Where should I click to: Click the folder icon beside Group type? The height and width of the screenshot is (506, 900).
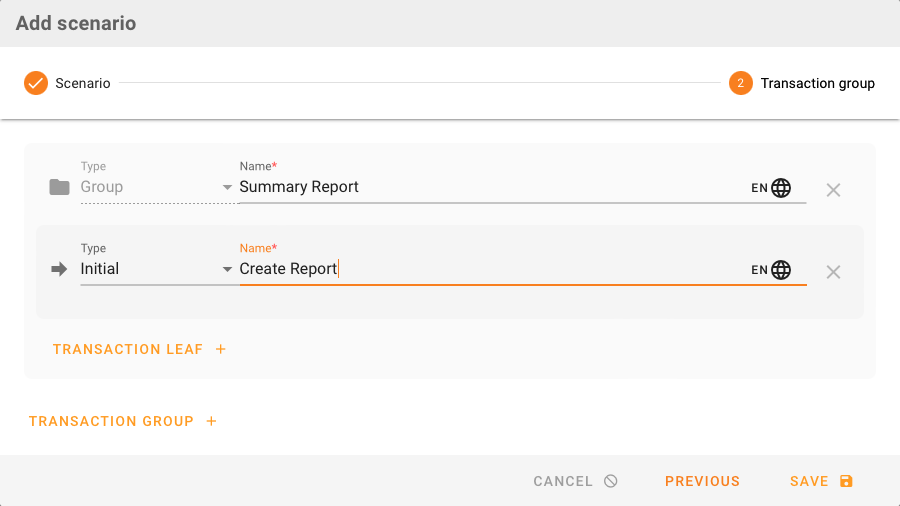(x=59, y=187)
